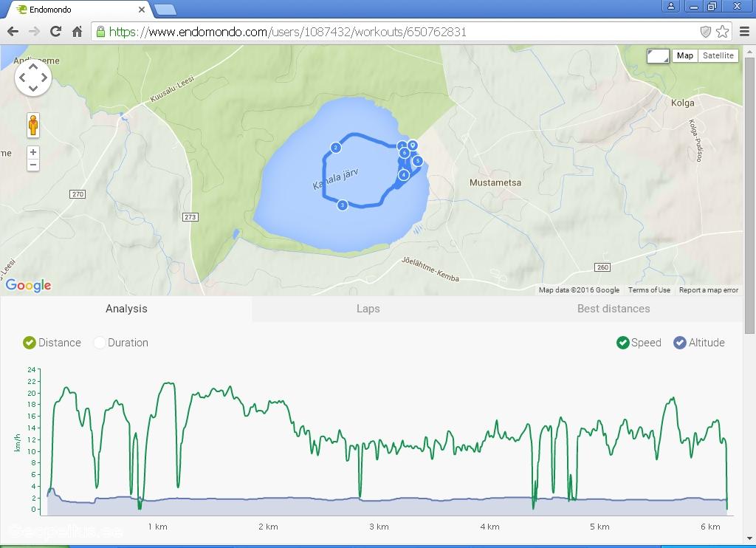Open the Terms of Use link
756x548 pixels.
(x=649, y=290)
